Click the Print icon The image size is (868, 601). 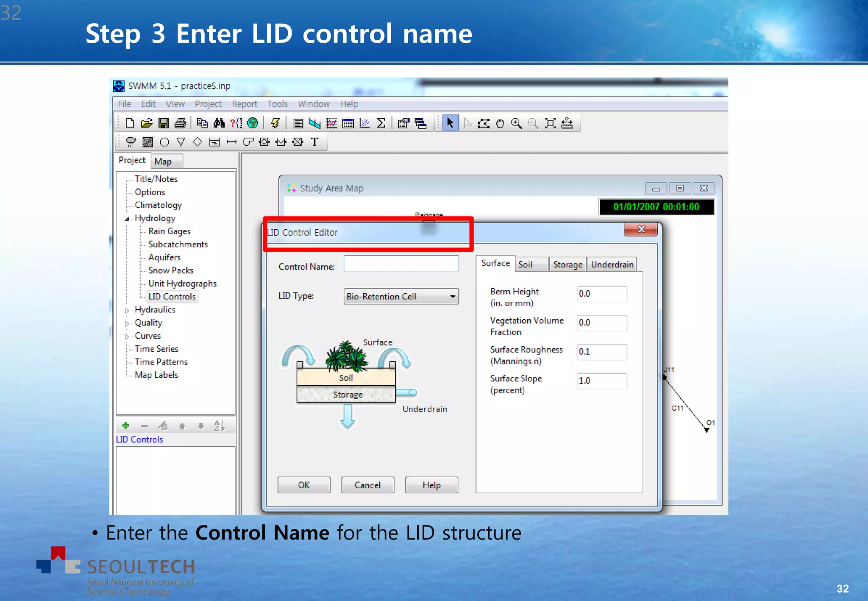point(180,123)
